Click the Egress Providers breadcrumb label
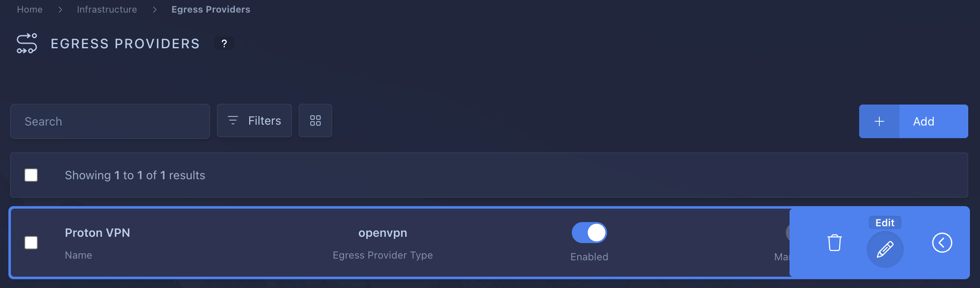This screenshot has width=980, height=288. (211, 9)
